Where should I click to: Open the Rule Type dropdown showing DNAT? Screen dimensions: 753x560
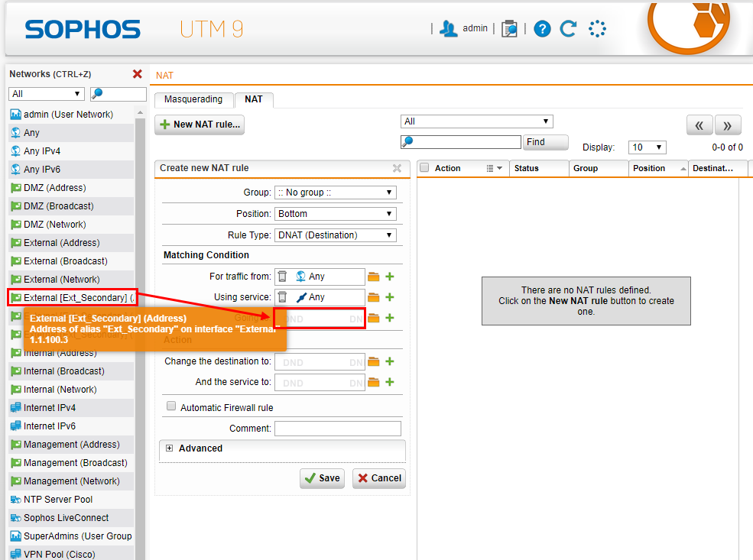click(x=335, y=235)
